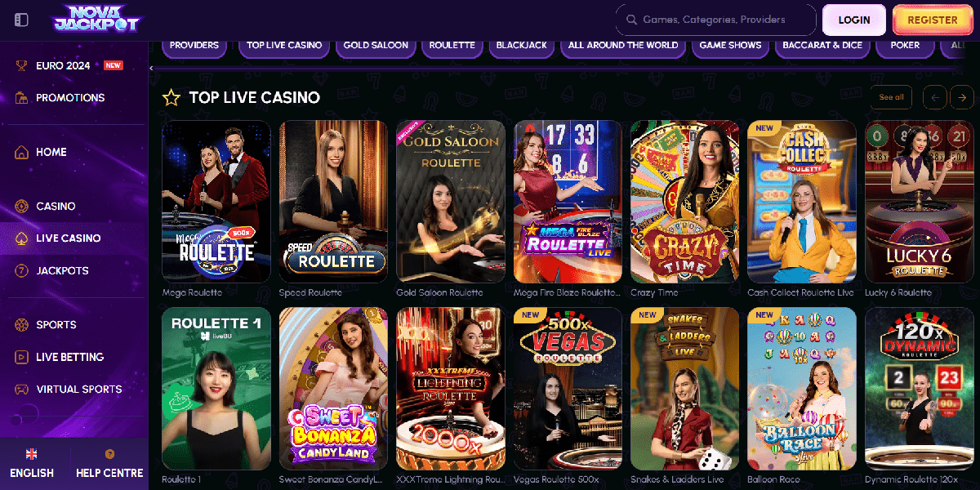This screenshot has width=980, height=490.
Task: Click the Live Betting play icon
Action: (x=22, y=357)
